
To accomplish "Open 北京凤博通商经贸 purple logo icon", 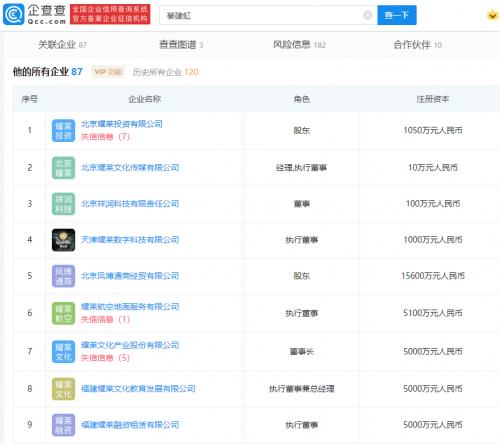I will (63, 276).
